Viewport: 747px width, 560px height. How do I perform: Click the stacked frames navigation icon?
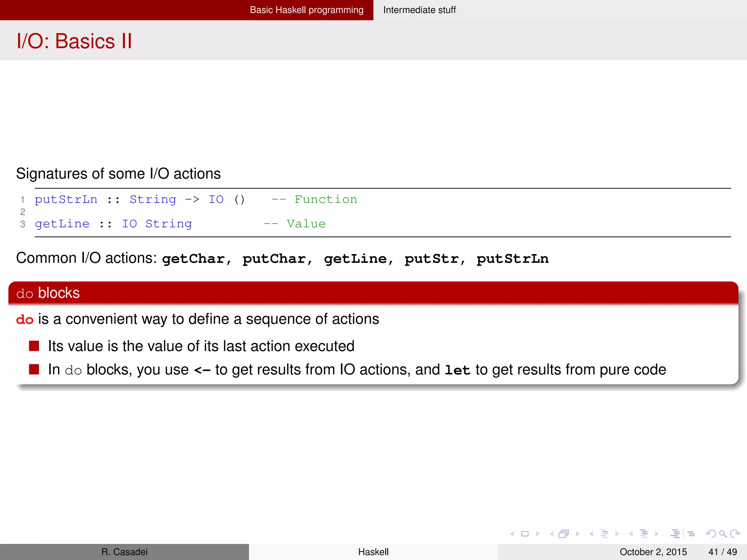(564, 534)
